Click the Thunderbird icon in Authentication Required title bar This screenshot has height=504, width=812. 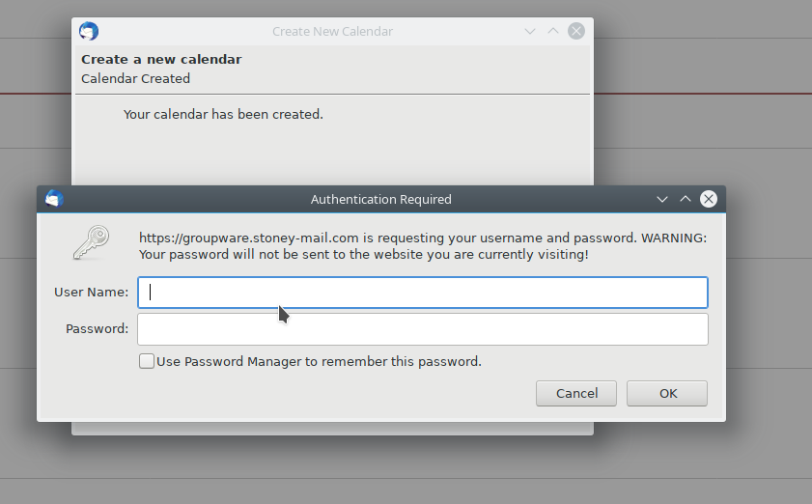pos(54,199)
